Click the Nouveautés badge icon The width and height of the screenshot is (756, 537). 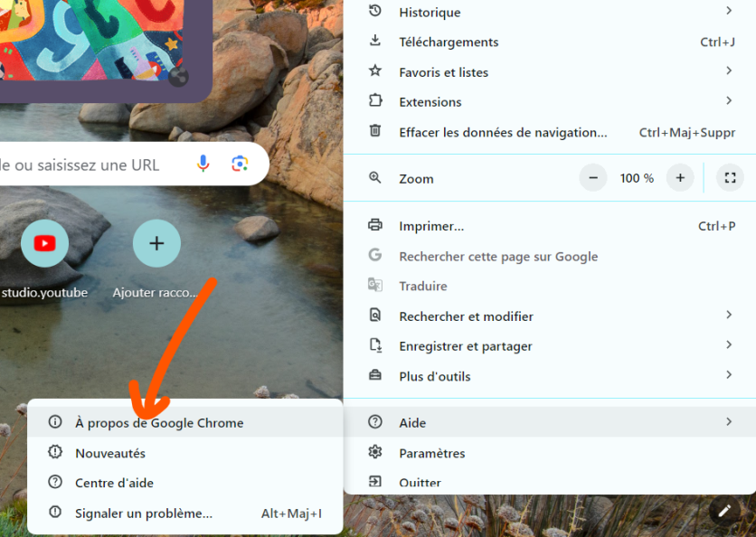point(55,452)
